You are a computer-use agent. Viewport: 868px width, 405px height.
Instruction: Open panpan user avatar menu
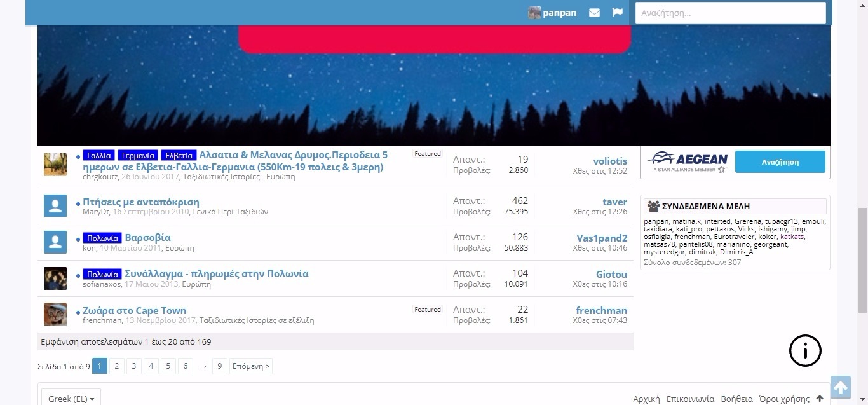point(534,13)
